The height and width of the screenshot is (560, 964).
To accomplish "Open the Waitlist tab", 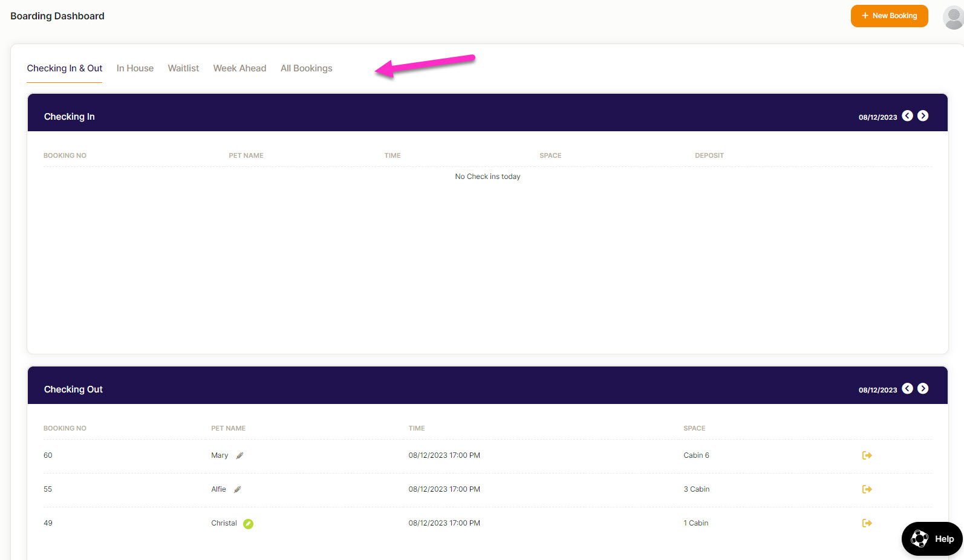I will click(183, 68).
